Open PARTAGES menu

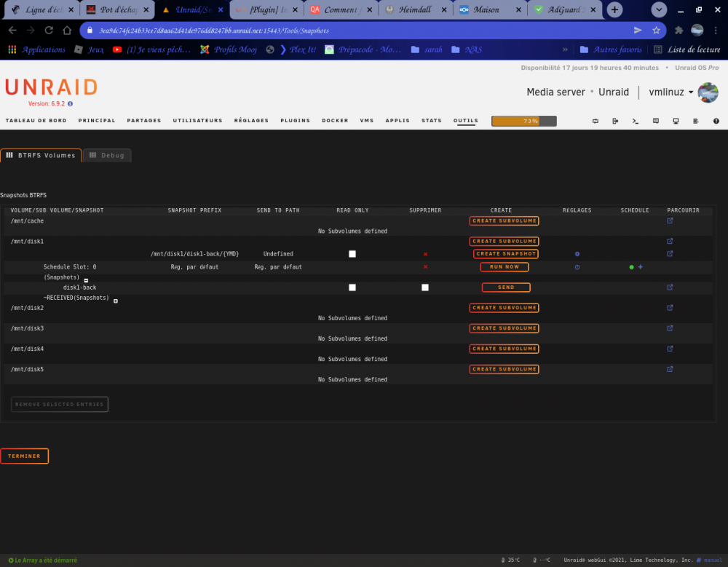click(x=144, y=121)
